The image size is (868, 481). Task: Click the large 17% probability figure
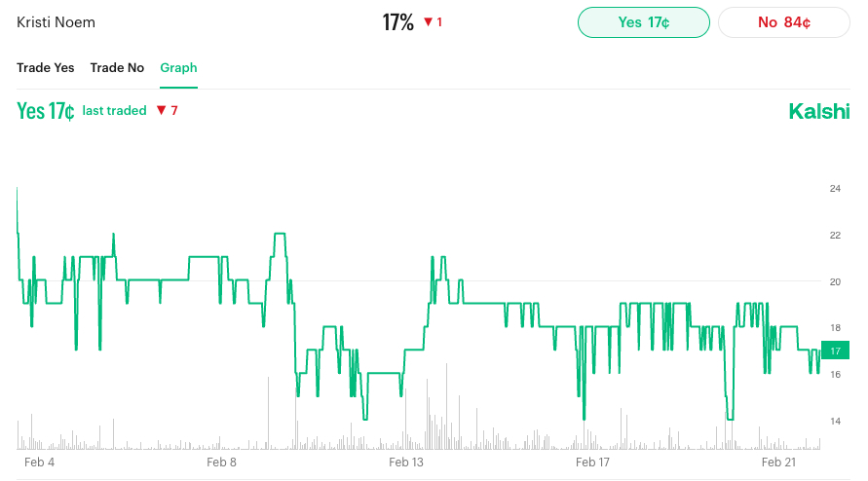(397, 22)
